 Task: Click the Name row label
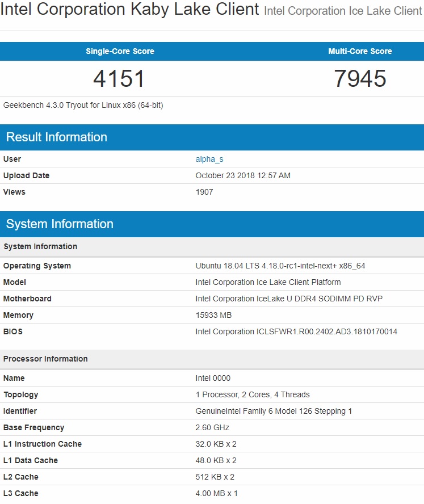[14, 378]
